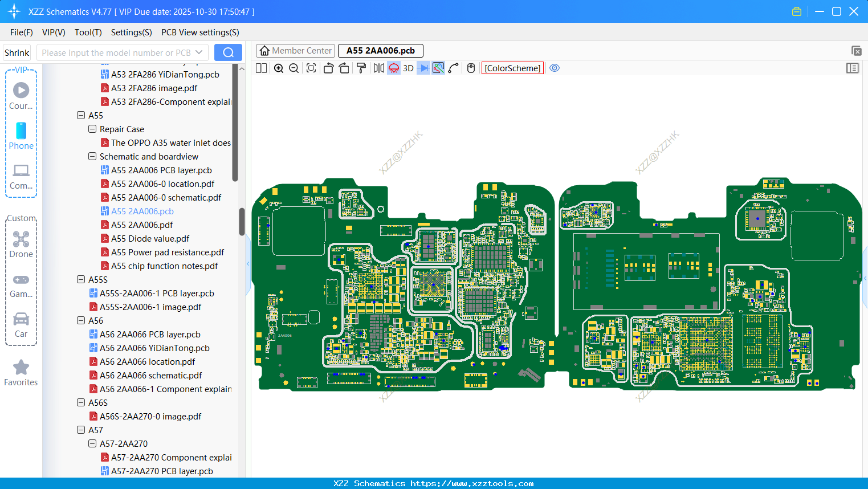868x489 pixels.
Task: Select the paint roller tool
Action: [x=361, y=68]
